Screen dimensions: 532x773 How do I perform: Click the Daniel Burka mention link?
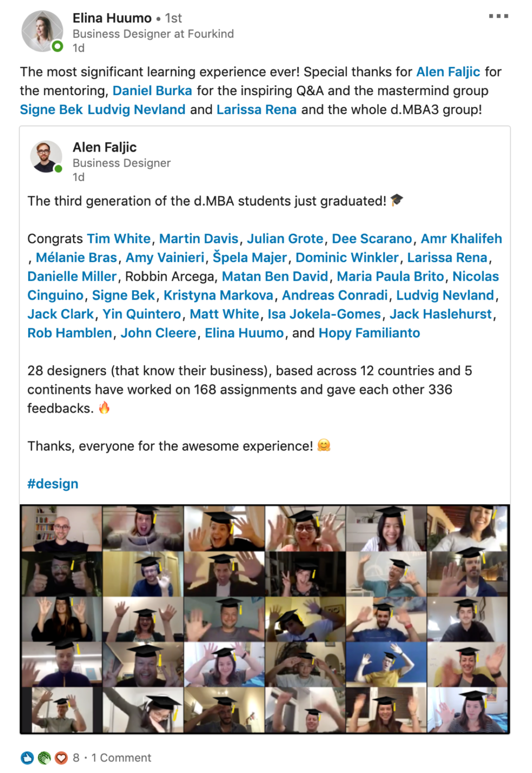coord(152,91)
